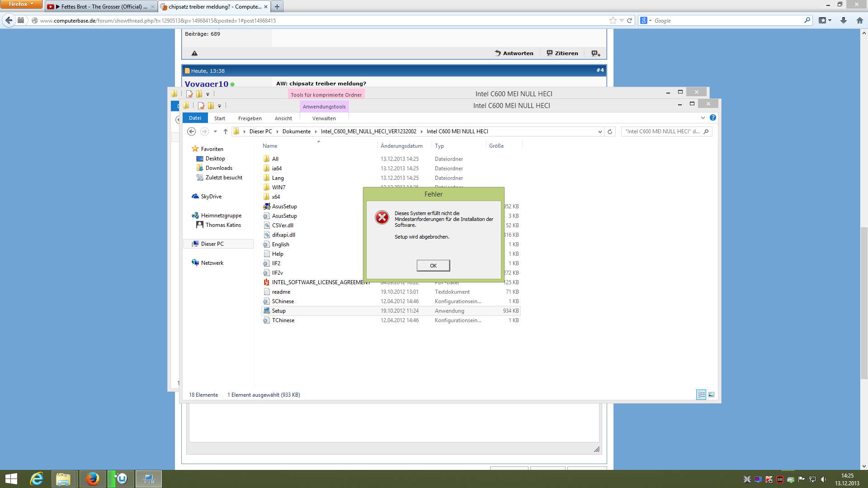The height and width of the screenshot is (488, 868).
Task: Switch to Ansicht ribbon tab
Action: [283, 118]
